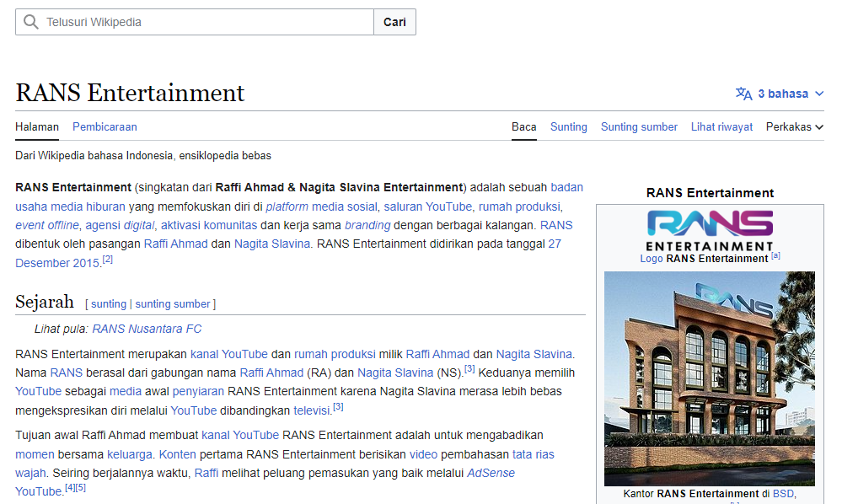Open the aktivasi komunitas link
This screenshot has width=842, height=504.
coord(209,225)
